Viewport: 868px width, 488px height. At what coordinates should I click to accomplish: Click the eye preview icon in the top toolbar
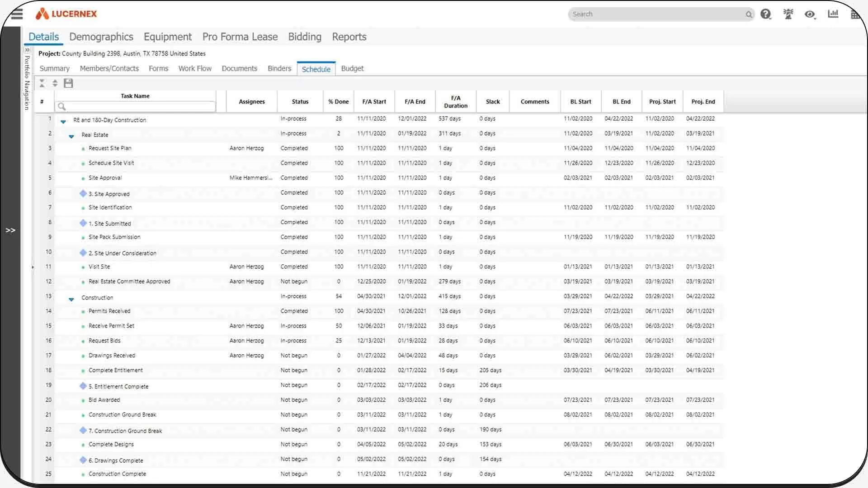[x=810, y=15]
